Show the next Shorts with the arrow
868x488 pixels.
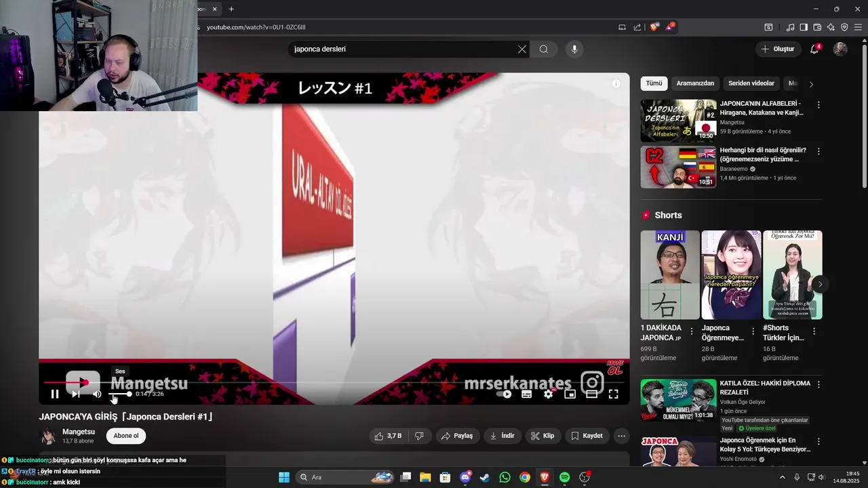820,284
